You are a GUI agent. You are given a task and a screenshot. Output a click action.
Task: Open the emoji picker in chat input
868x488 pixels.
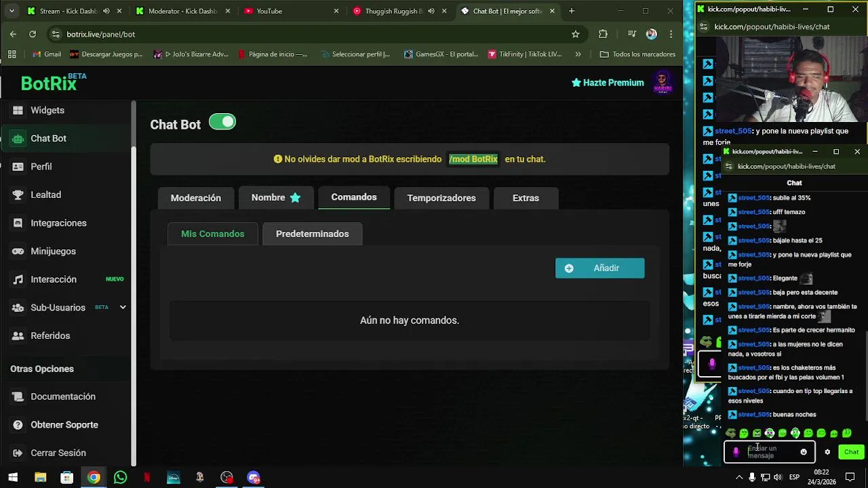pos(804,452)
